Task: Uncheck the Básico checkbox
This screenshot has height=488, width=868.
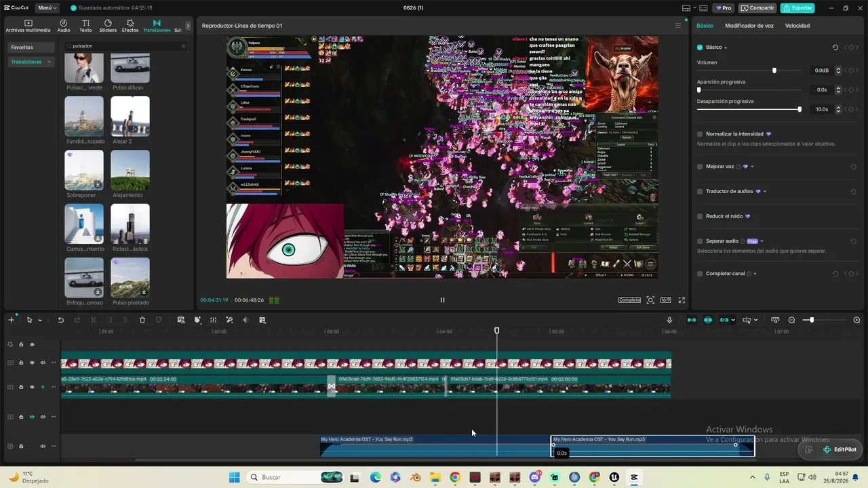Action: (x=700, y=47)
